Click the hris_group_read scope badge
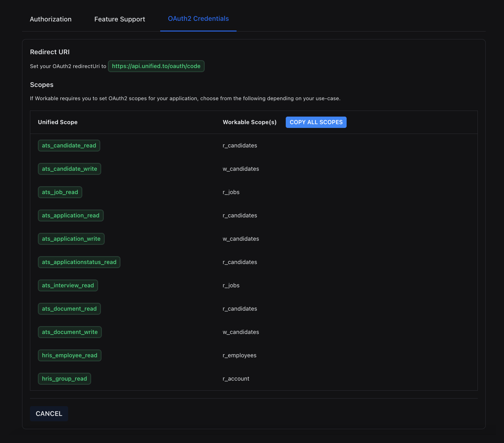 64,379
